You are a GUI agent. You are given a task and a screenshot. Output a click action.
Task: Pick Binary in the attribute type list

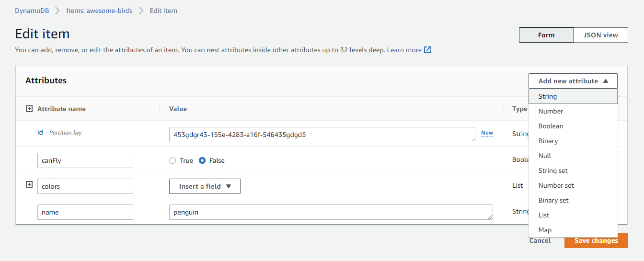click(x=548, y=141)
